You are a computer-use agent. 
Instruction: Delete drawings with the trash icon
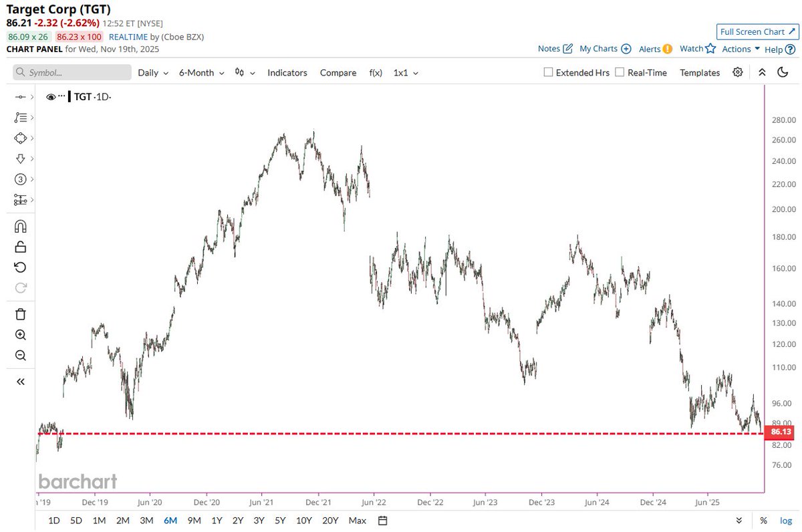pyautogui.click(x=20, y=314)
